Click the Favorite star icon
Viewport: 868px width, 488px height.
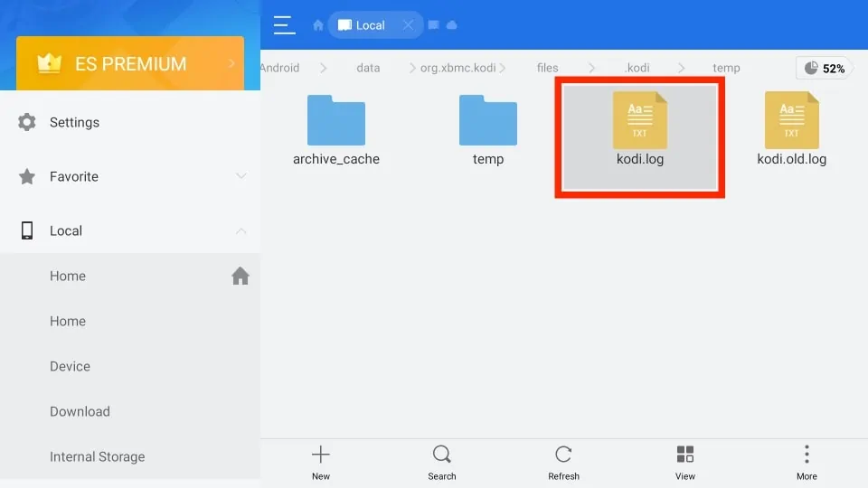coord(26,176)
